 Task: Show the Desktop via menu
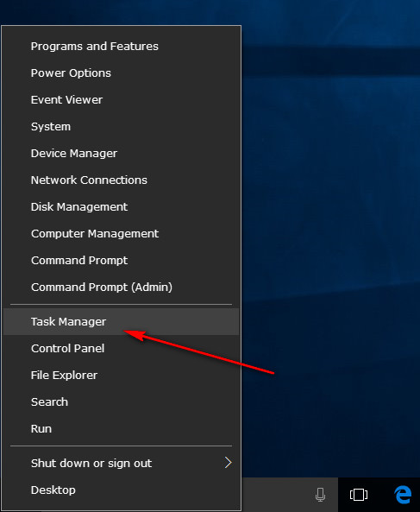tap(121, 490)
